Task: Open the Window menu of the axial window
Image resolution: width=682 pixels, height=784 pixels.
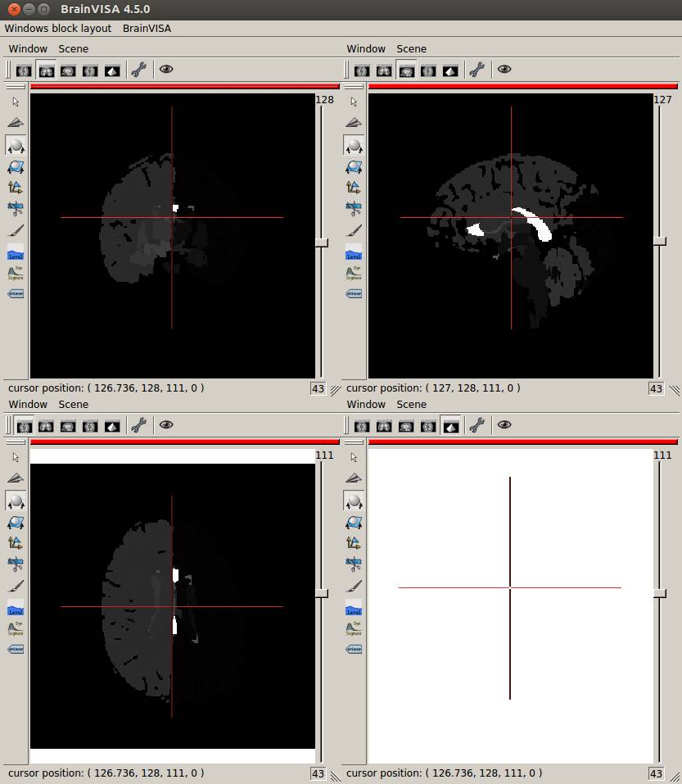Action: (x=28, y=404)
